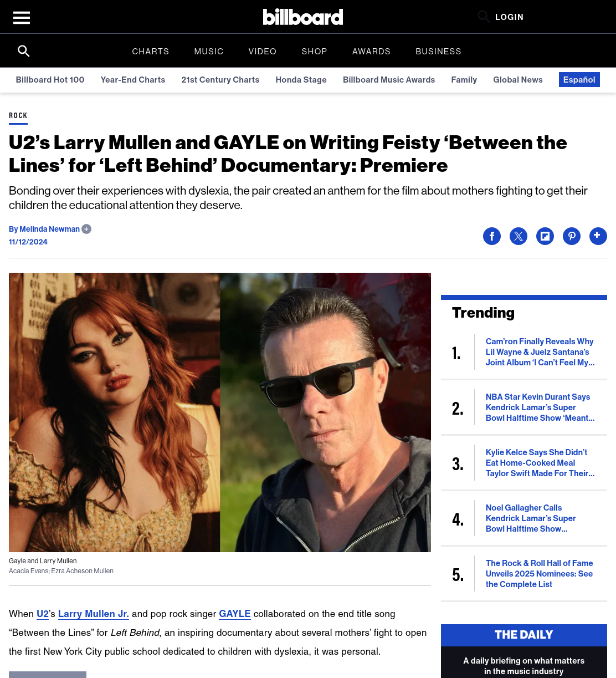Open search from the navigation bar magnifier
Viewport: 616px width, 678px height.
tap(24, 51)
